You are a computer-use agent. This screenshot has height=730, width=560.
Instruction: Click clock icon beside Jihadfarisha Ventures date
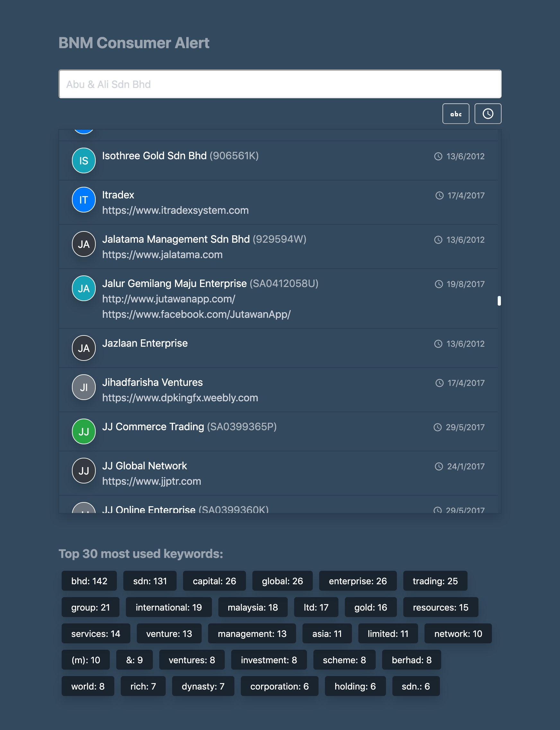439,383
